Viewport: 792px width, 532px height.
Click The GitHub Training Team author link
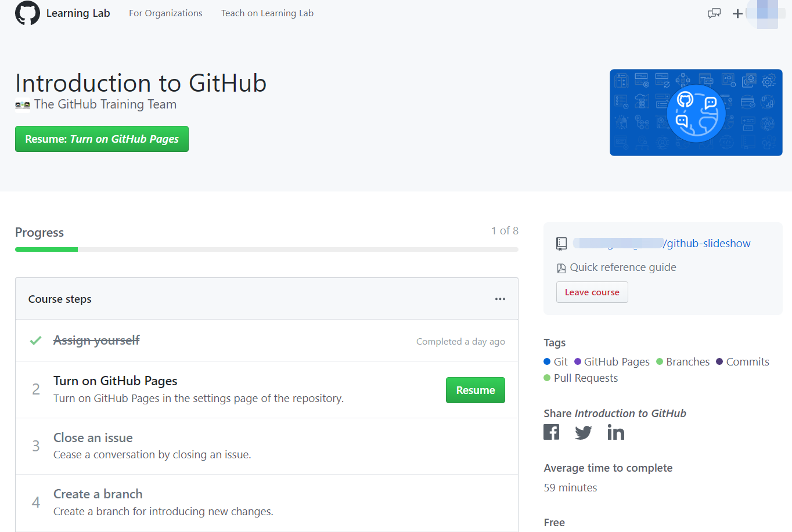point(105,104)
